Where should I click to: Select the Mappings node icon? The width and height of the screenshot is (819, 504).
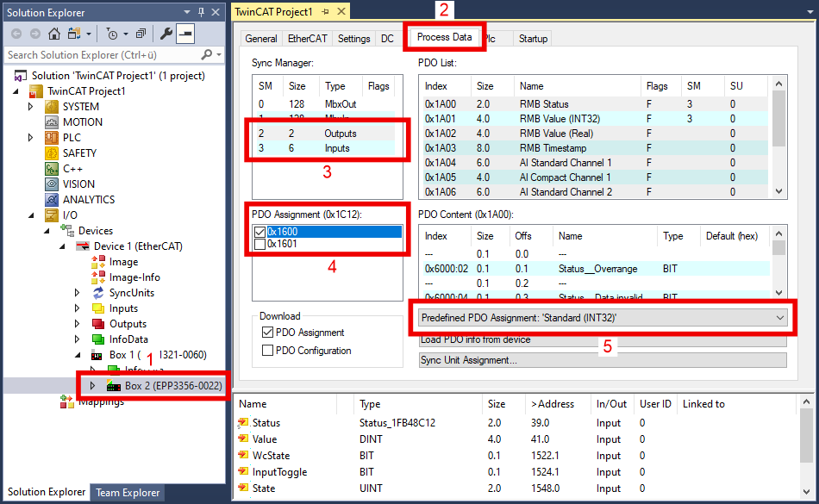point(67,401)
